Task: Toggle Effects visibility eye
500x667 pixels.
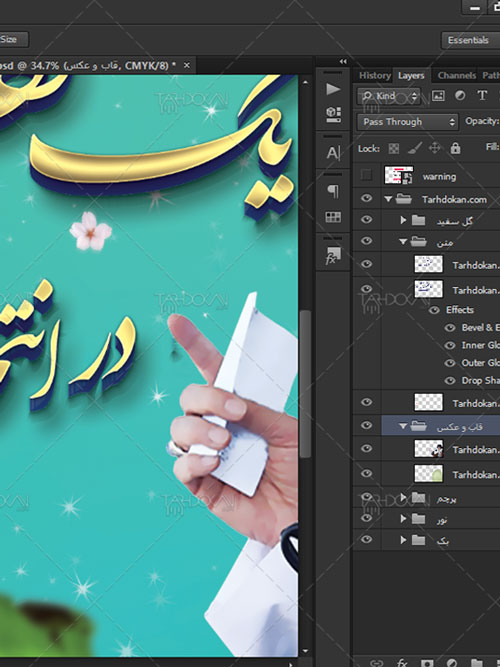Action: tap(434, 310)
